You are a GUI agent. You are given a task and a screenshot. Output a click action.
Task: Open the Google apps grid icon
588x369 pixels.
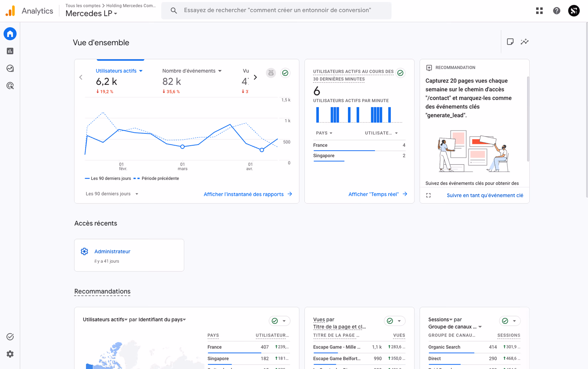539,11
